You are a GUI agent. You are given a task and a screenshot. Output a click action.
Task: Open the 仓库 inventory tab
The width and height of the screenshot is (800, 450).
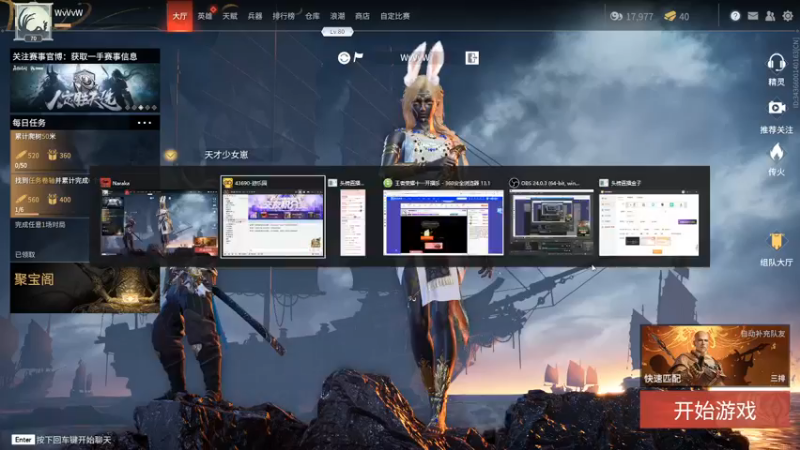pyautogui.click(x=312, y=16)
